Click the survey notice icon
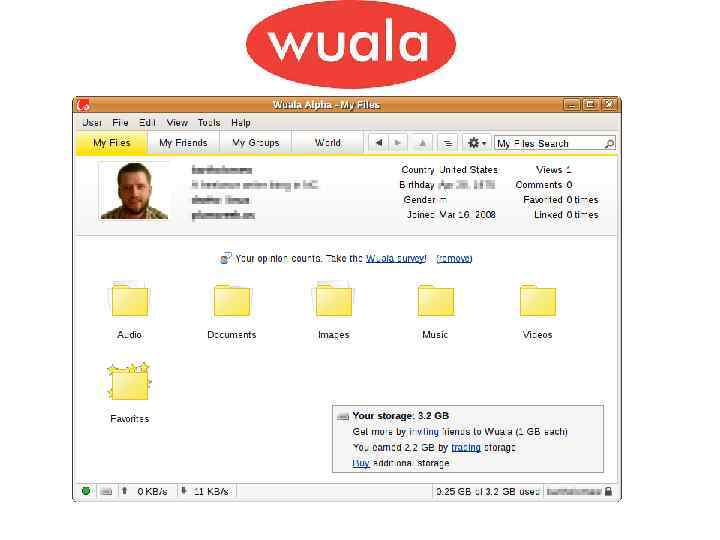 (225, 258)
